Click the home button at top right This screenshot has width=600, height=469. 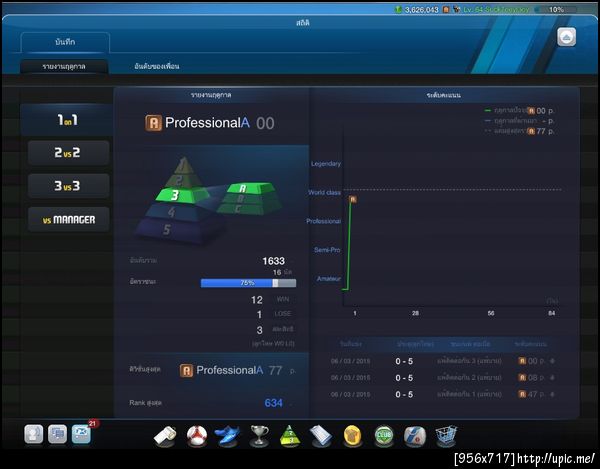566,37
